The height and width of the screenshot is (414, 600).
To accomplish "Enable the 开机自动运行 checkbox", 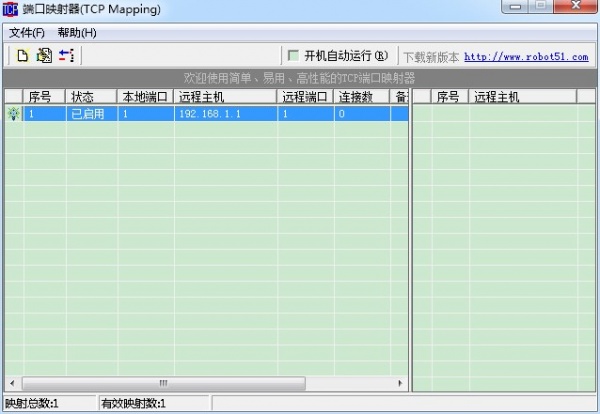I will point(293,56).
